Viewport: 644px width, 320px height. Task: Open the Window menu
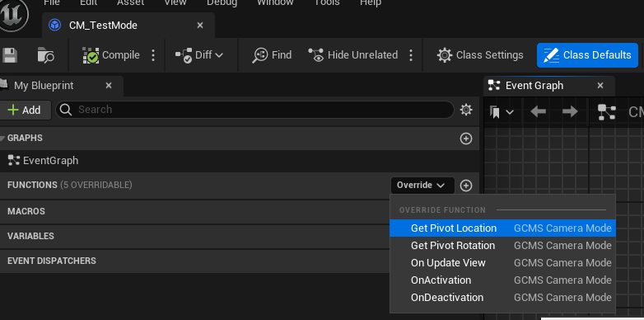click(x=275, y=2)
